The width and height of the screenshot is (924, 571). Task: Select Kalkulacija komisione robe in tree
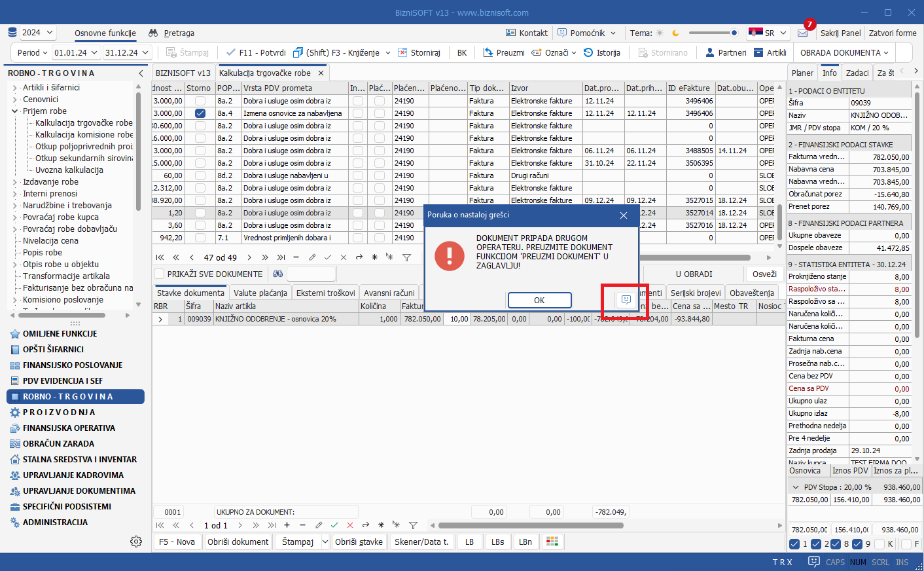84,135
